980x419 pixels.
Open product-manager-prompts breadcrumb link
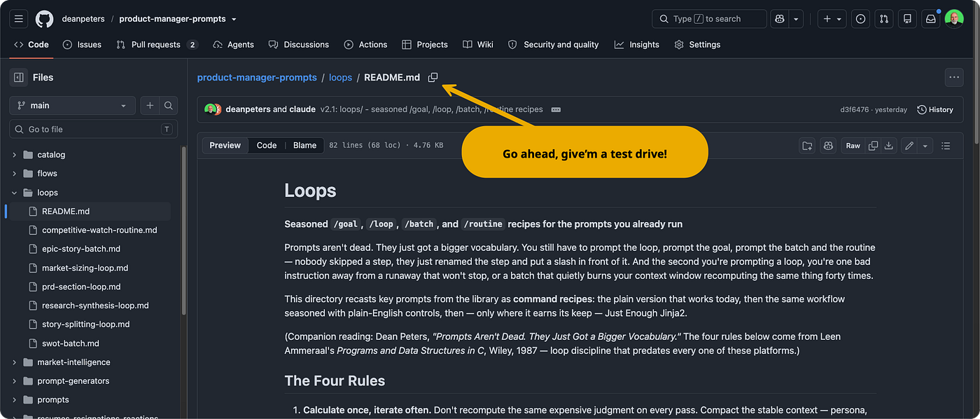click(x=257, y=78)
